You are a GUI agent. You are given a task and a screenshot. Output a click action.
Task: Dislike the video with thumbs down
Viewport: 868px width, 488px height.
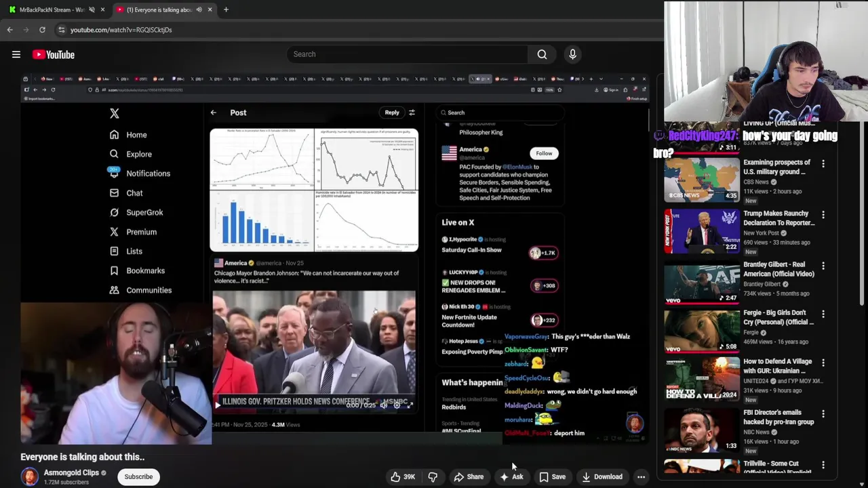point(433,477)
